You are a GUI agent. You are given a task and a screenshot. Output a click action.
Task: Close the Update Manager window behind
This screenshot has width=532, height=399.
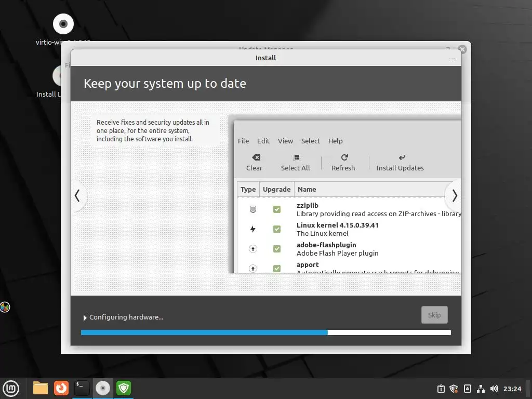(x=462, y=49)
